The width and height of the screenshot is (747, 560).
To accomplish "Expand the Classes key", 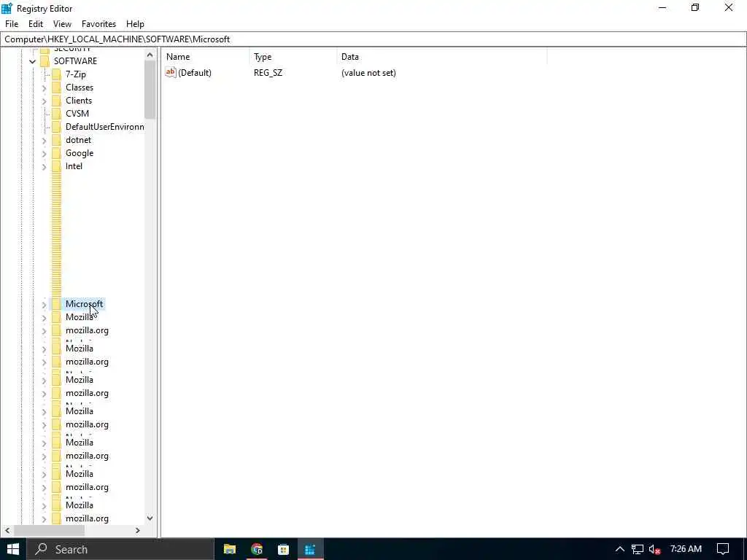I will (44, 87).
